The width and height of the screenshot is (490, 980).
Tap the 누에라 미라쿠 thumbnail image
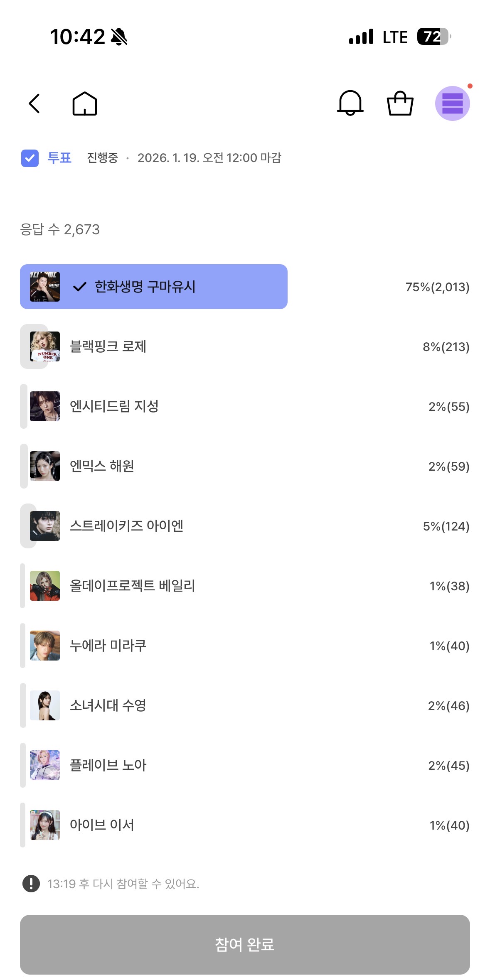tap(45, 646)
